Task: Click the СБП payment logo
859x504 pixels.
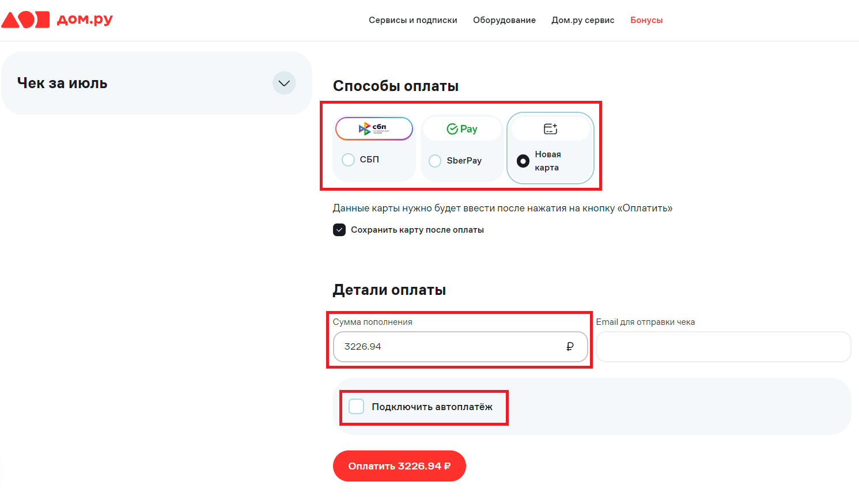Action: [x=374, y=128]
